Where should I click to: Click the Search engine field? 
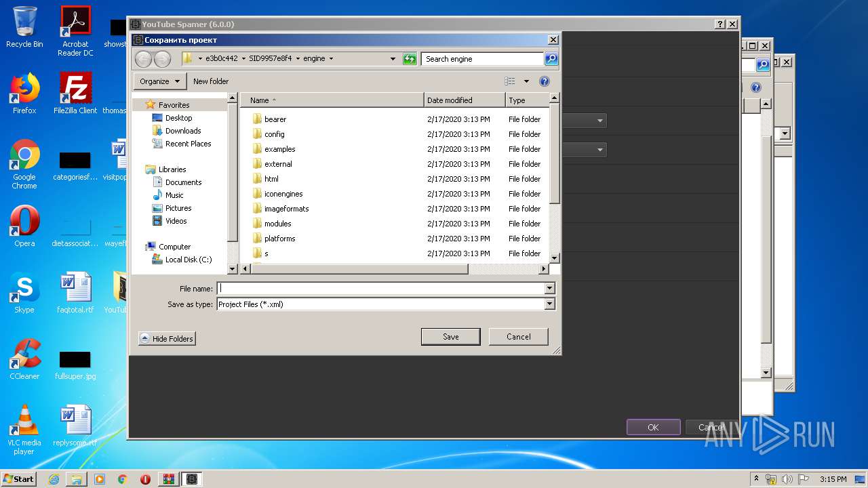(x=482, y=59)
